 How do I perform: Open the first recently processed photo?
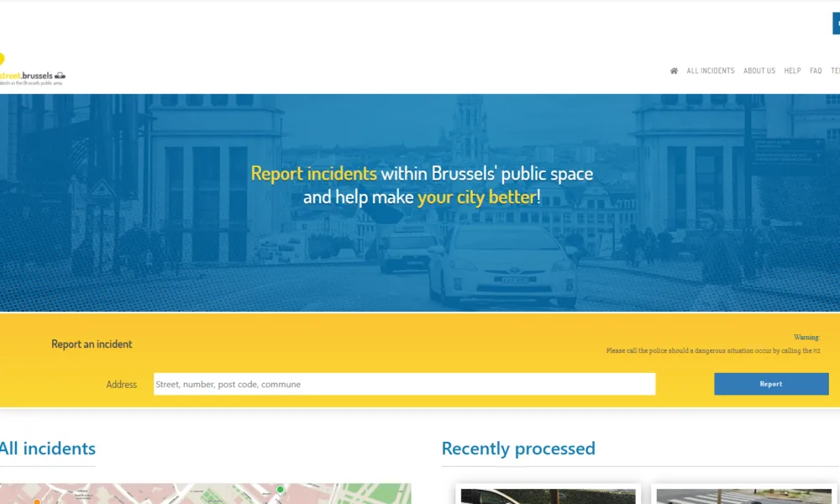pos(548,496)
